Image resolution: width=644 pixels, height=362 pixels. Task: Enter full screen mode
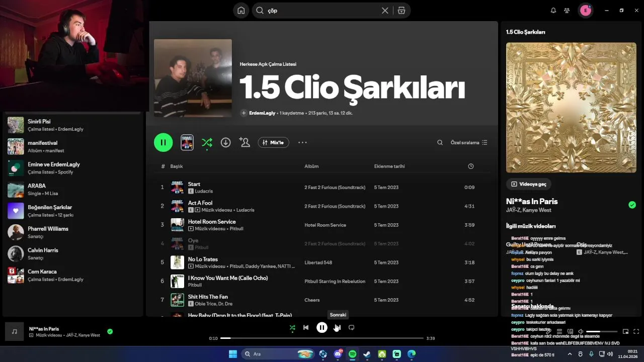[x=636, y=331]
